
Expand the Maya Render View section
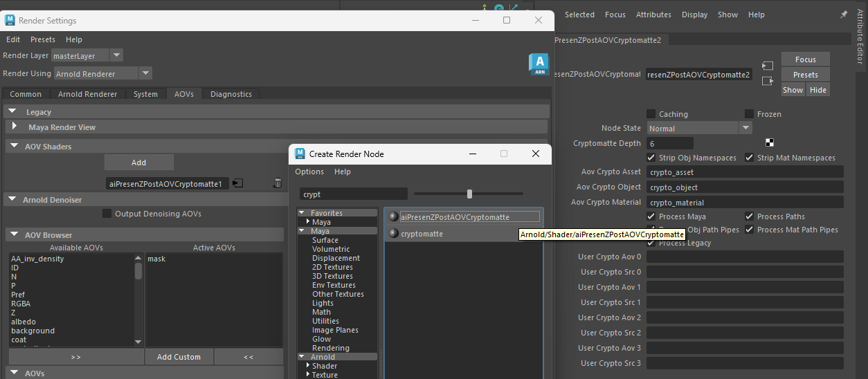(x=15, y=127)
